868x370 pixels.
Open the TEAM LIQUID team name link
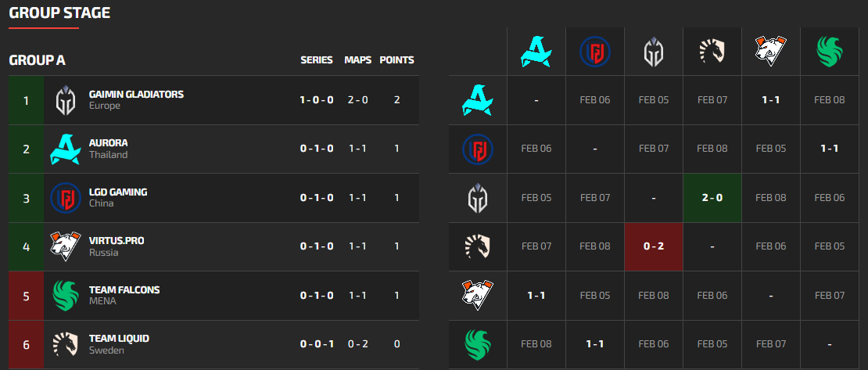(x=119, y=338)
